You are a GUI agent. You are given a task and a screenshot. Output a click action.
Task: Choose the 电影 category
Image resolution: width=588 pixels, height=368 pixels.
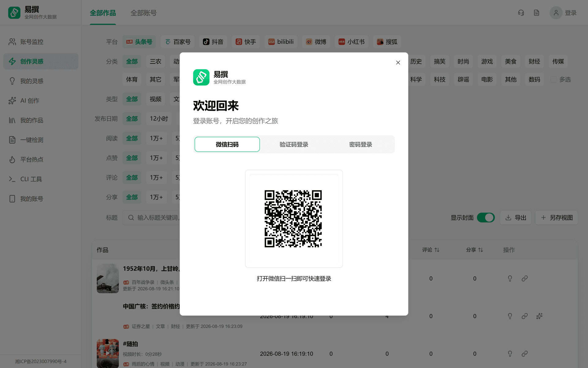(487, 79)
